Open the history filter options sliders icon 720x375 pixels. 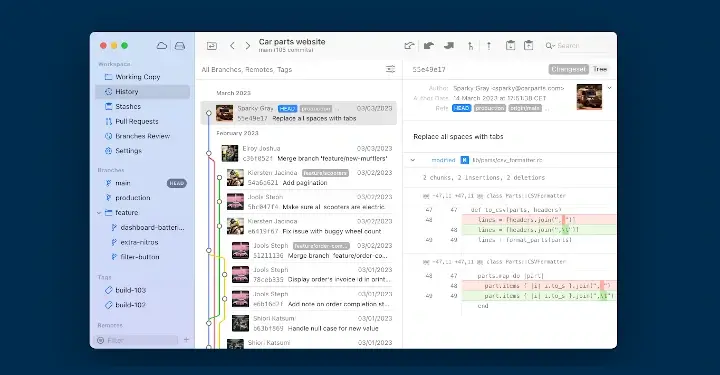(x=390, y=69)
